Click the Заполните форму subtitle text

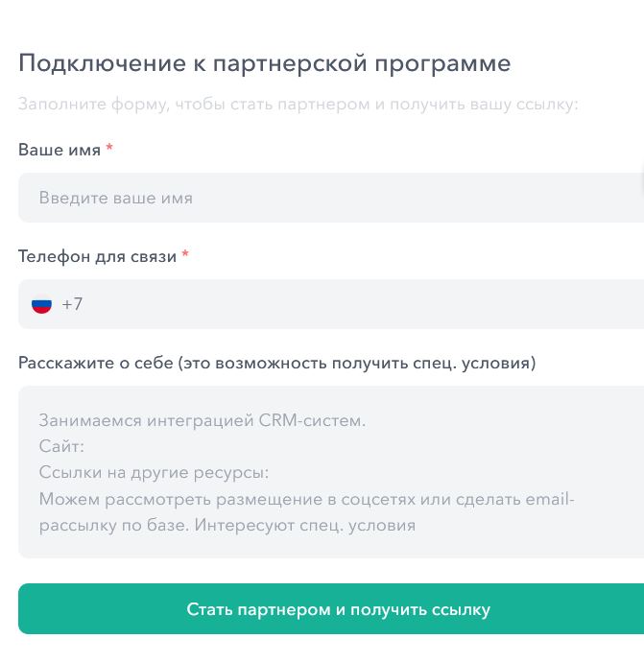click(x=298, y=104)
